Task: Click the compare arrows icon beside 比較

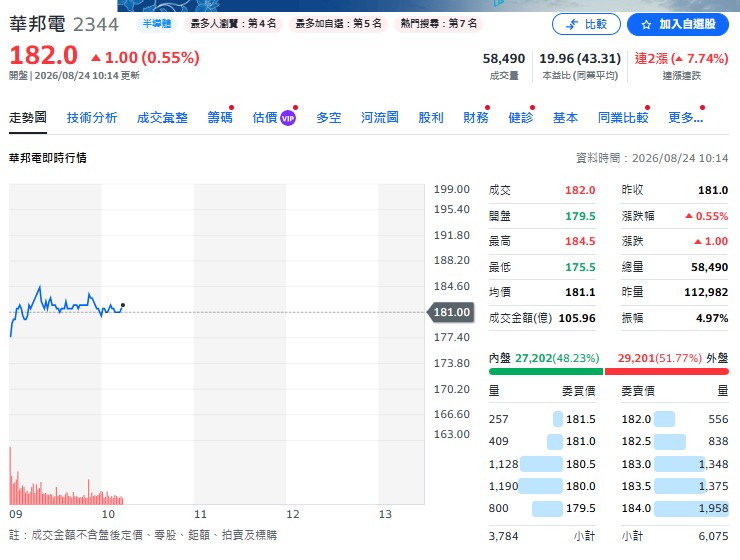Action: pos(572,25)
